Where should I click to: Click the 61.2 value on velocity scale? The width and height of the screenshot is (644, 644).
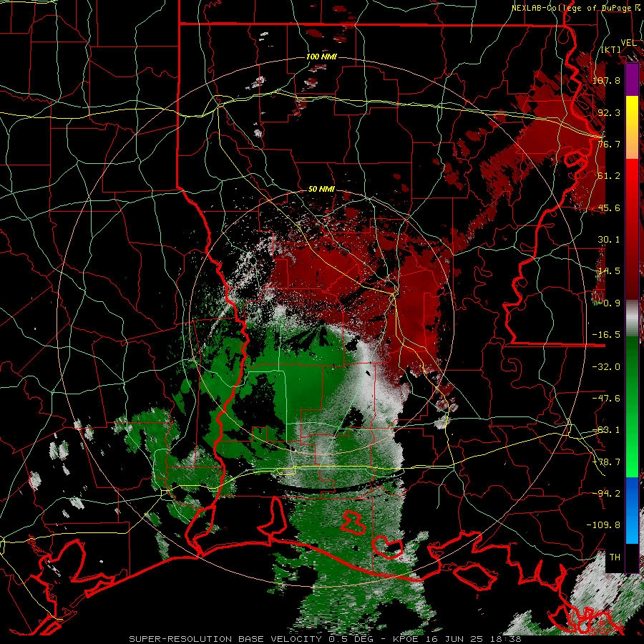(x=609, y=176)
